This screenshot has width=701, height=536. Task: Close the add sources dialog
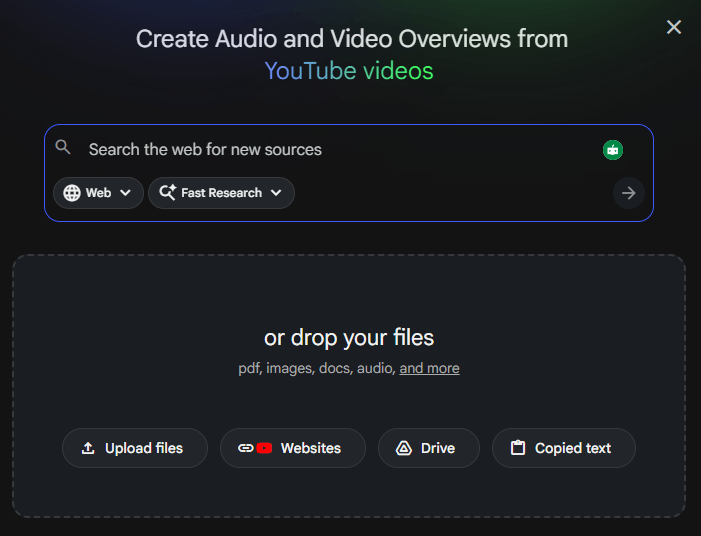[674, 27]
